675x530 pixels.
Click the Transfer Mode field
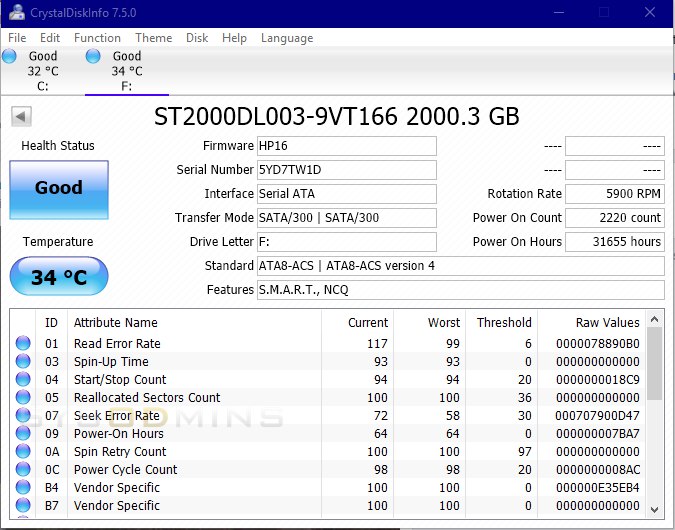pos(347,218)
